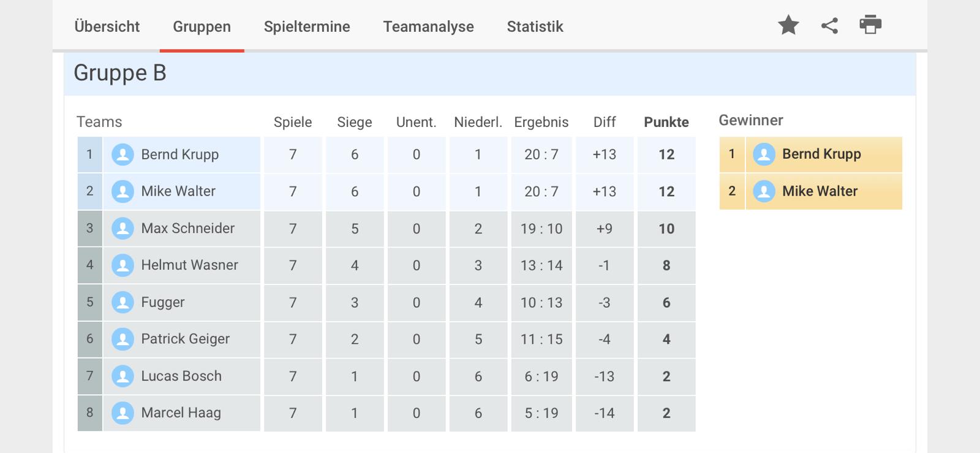
Task: Switch to the Übersicht tab
Action: tap(107, 26)
